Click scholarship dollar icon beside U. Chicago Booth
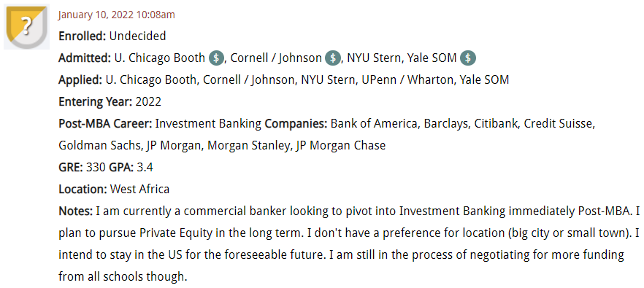 point(216,58)
